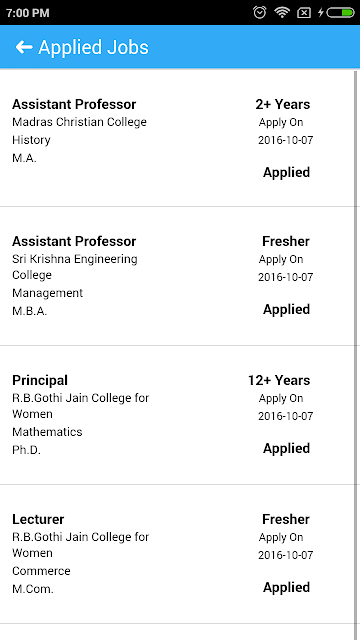Tap the Madras Christian College name
Viewport: 360px width, 640px height.
tap(79, 122)
